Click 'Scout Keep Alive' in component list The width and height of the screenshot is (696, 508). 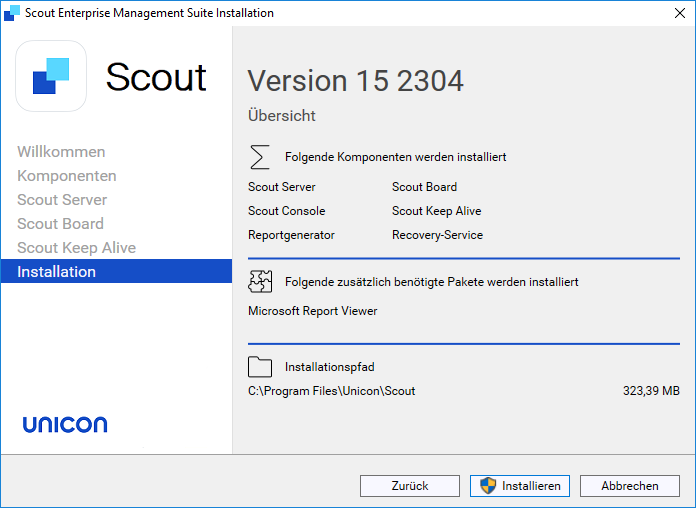click(436, 211)
